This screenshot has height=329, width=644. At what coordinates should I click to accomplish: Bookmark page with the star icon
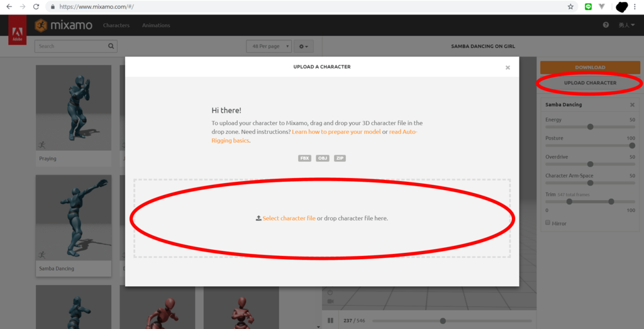coord(570,6)
